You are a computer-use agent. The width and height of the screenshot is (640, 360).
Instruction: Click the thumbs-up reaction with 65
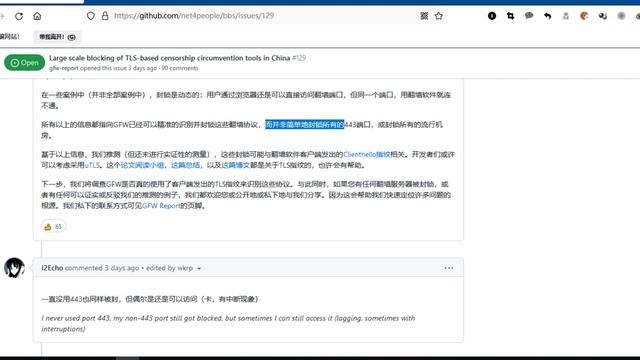[x=53, y=227]
